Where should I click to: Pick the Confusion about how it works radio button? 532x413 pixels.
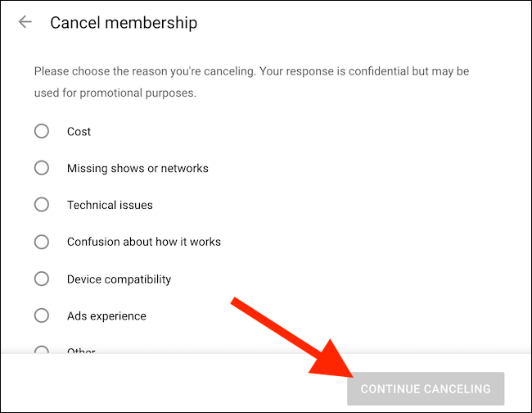click(42, 242)
